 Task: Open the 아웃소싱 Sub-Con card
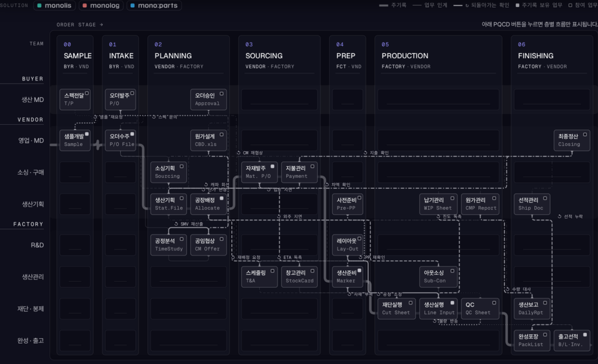tap(438, 277)
